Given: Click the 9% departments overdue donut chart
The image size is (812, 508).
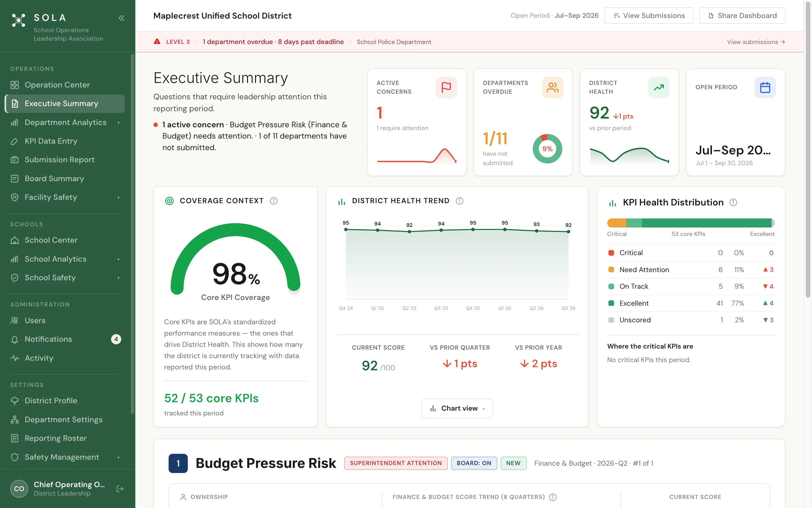Looking at the screenshot, I should [x=547, y=149].
